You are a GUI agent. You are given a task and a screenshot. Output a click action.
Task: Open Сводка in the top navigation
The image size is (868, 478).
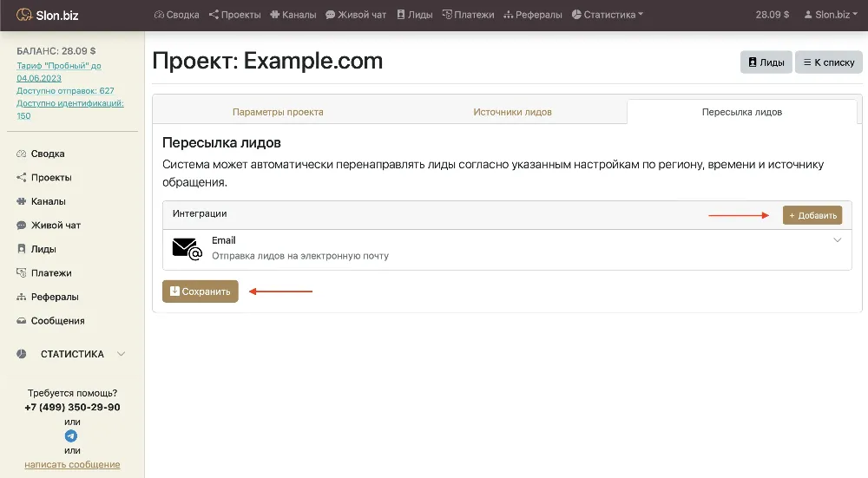pos(176,15)
